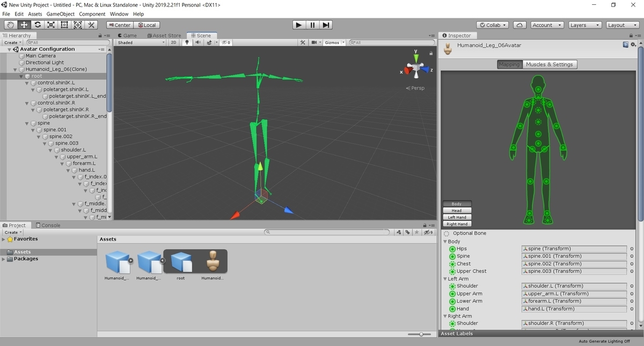Collapse the Body section in Inspector

coord(445,242)
